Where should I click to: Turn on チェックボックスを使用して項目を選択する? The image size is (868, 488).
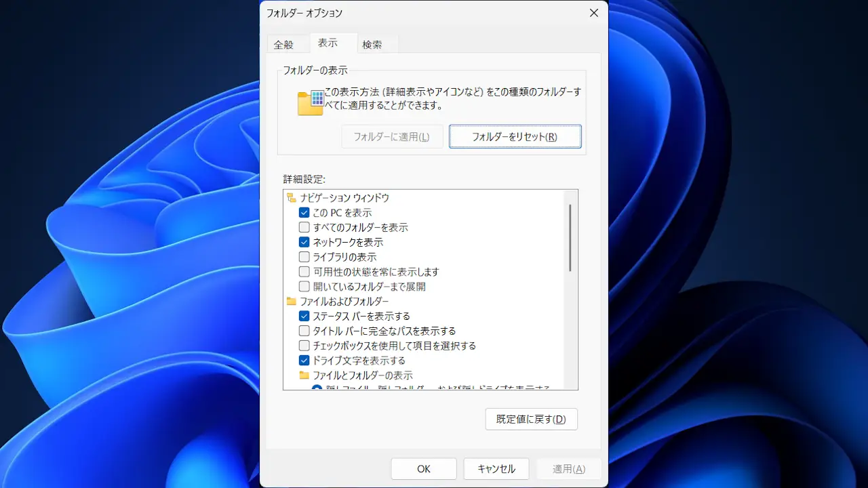click(x=304, y=346)
